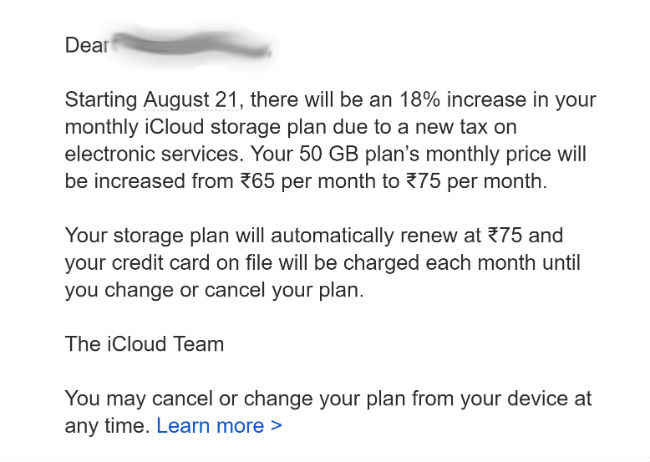
Task: Click the blurred recipient name
Action: coord(192,45)
